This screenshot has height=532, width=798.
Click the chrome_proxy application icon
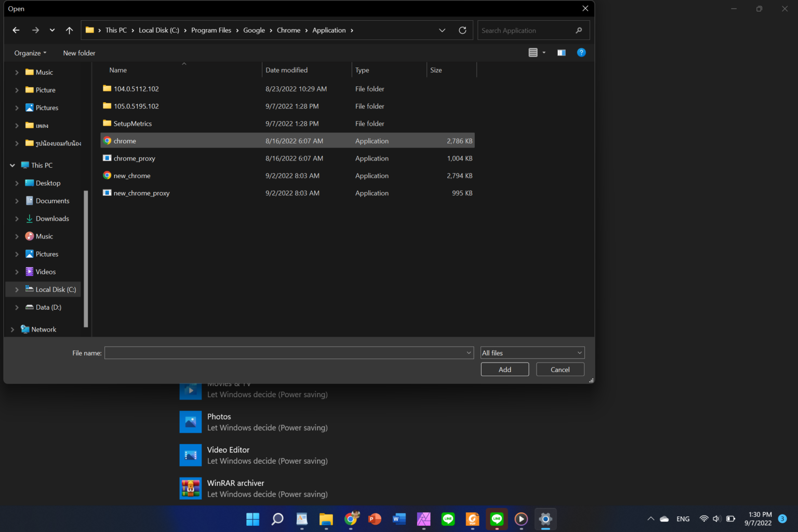coord(107,158)
